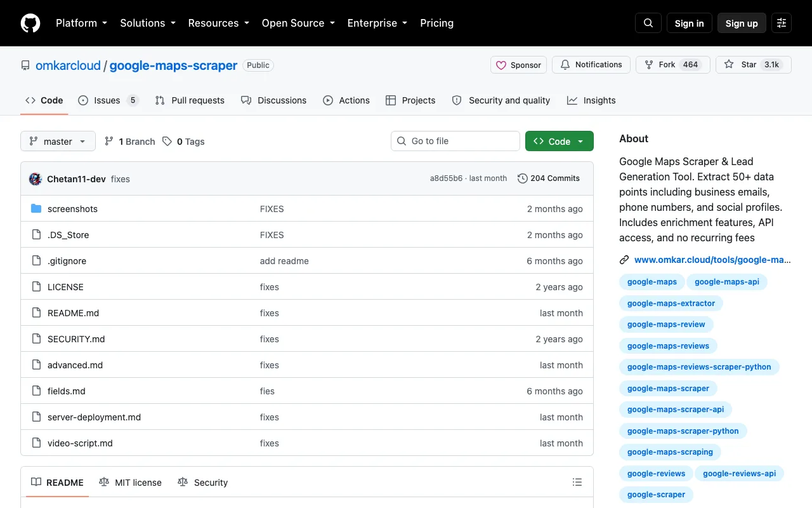Open the google-maps-scraper repository link
812x508 pixels.
point(173,65)
